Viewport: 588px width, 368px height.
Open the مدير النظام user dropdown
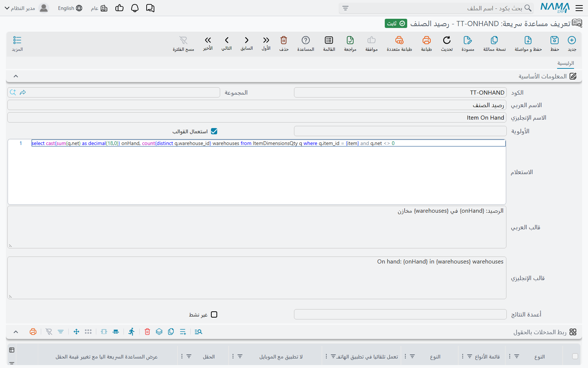coord(26,8)
